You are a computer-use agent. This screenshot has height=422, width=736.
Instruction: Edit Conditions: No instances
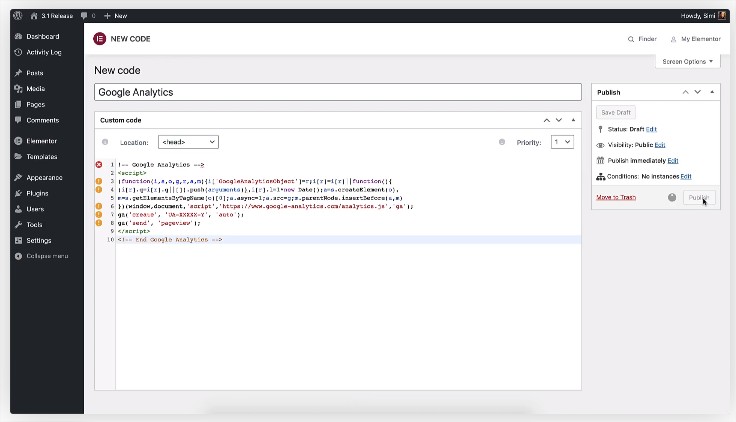pyautogui.click(x=686, y=176)
